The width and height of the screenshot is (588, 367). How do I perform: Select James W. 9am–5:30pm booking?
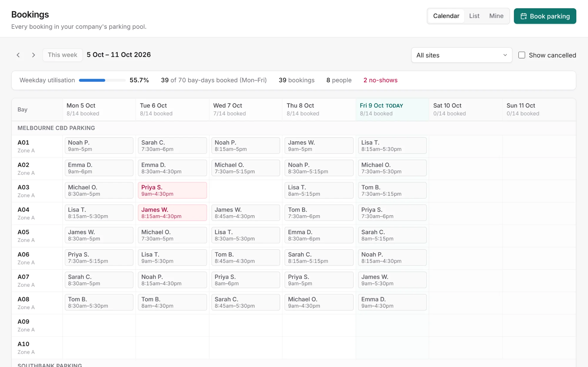point(392,280)
